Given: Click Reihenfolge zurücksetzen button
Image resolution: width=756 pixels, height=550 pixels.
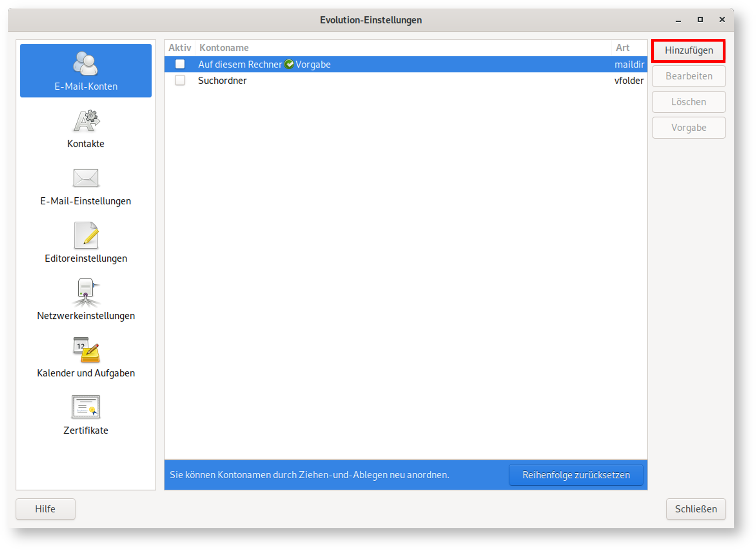Looking at the screenshot, I should [576, 475].
